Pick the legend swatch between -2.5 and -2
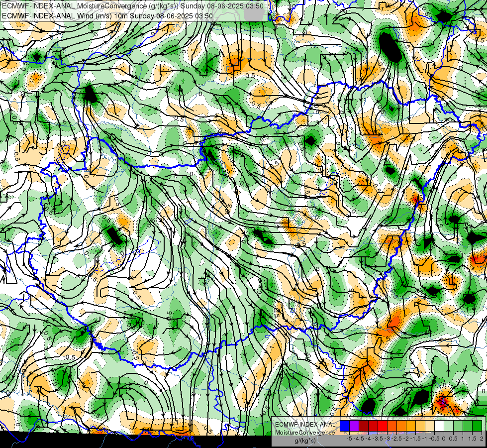Screen dimensions: 487x448 401,426
